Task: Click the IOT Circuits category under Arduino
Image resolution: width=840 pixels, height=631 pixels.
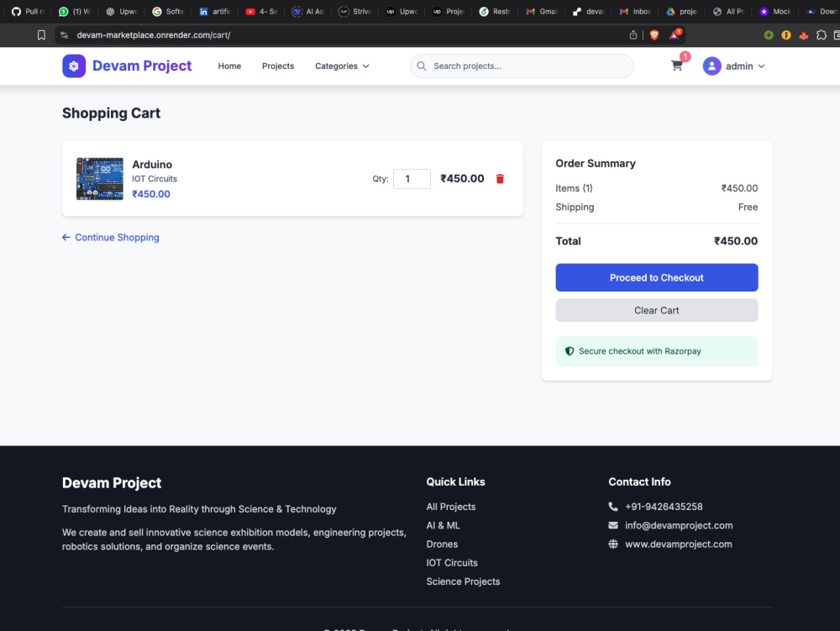Action: 155,179
